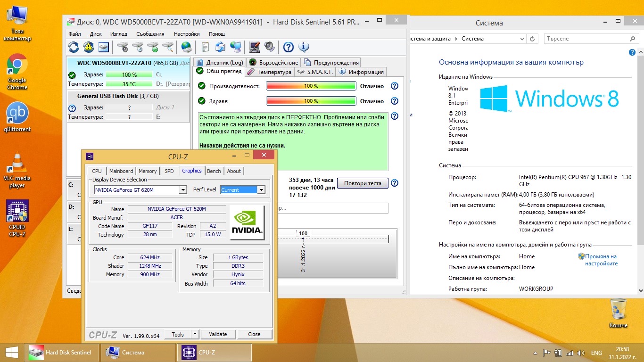
Task: Open the Помощ menu
Action: point(217,34)
